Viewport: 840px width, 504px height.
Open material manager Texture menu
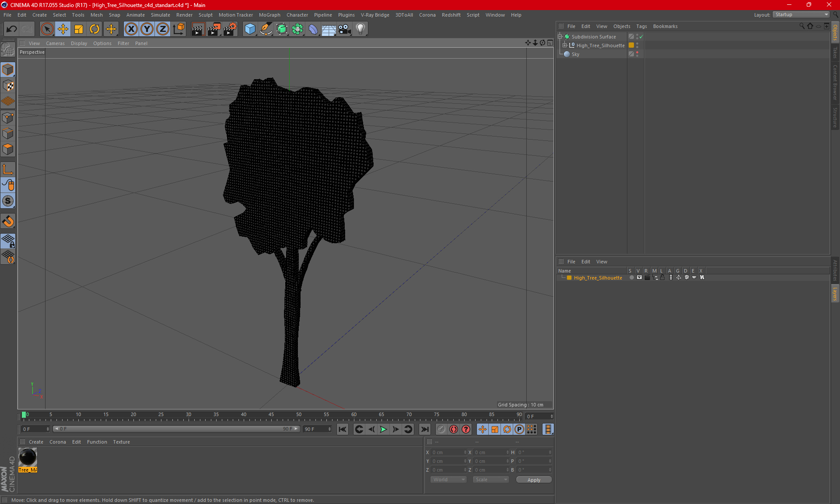(121, 442)
